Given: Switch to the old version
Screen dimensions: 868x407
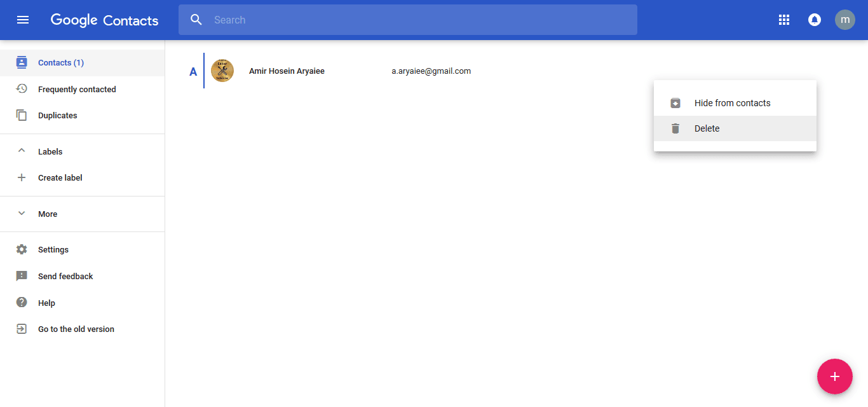Looking at the screenshot, I should (76, 329).
